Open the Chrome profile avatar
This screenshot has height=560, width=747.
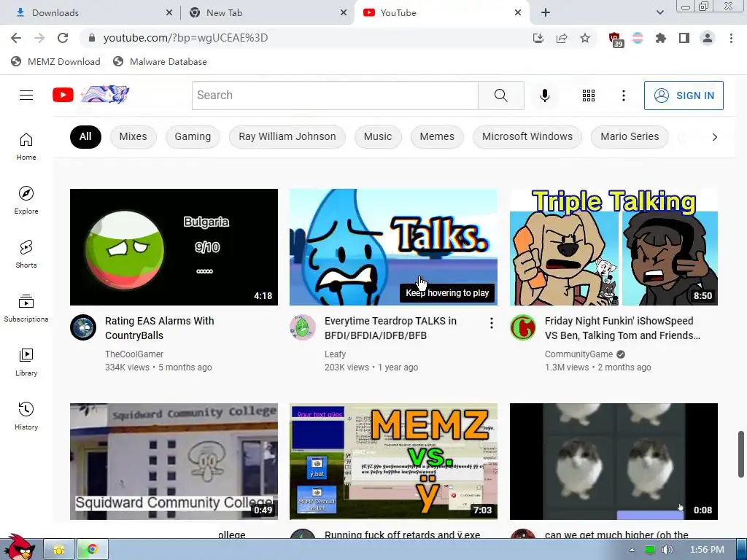click(x=708, y=38)
